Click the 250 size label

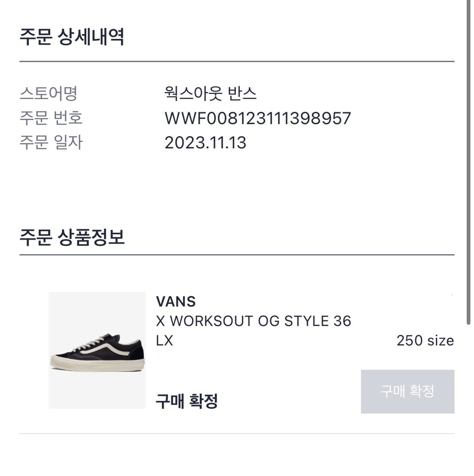pos(425,341)
